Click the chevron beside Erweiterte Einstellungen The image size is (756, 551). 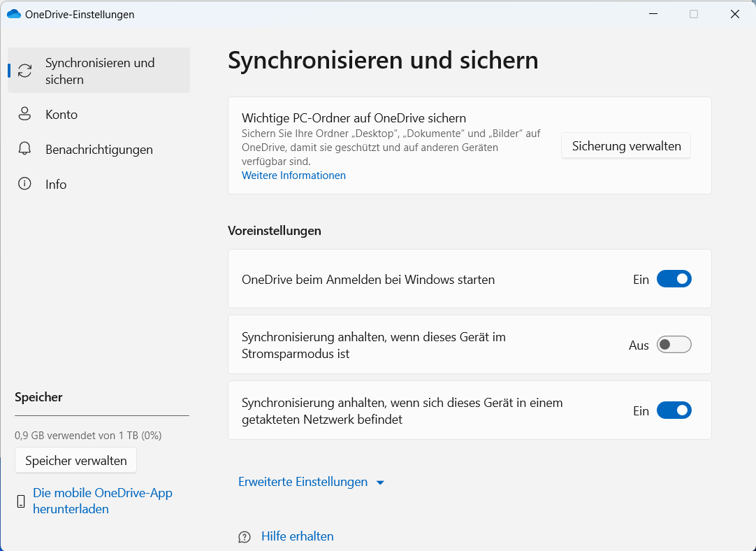(380, 482)
